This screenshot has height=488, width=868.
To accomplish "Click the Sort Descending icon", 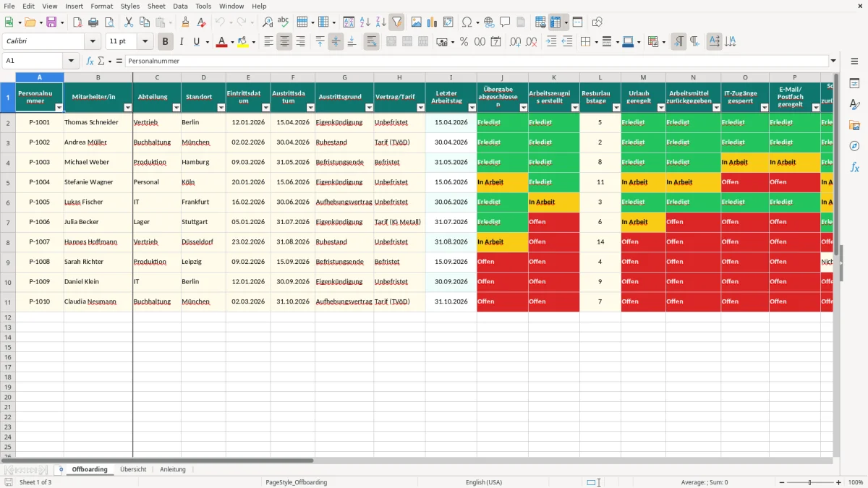I will [381, 22].
